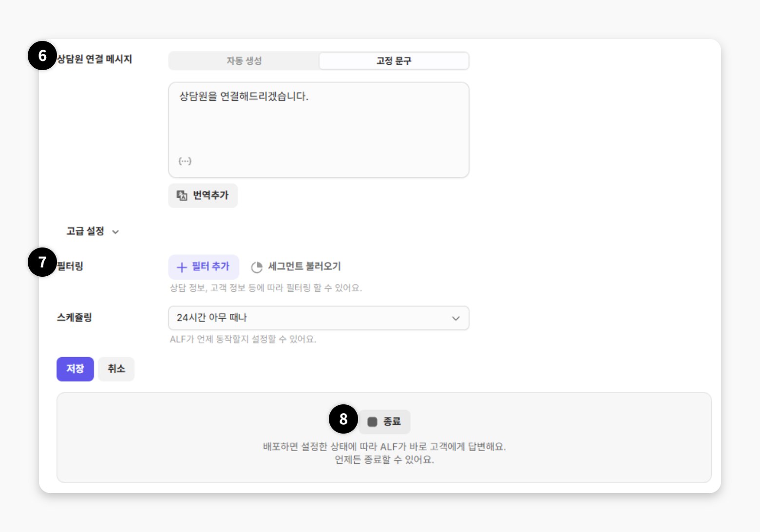Click the number 6 step badge
The width and height of the screenshot is (760, 532).
42,56
